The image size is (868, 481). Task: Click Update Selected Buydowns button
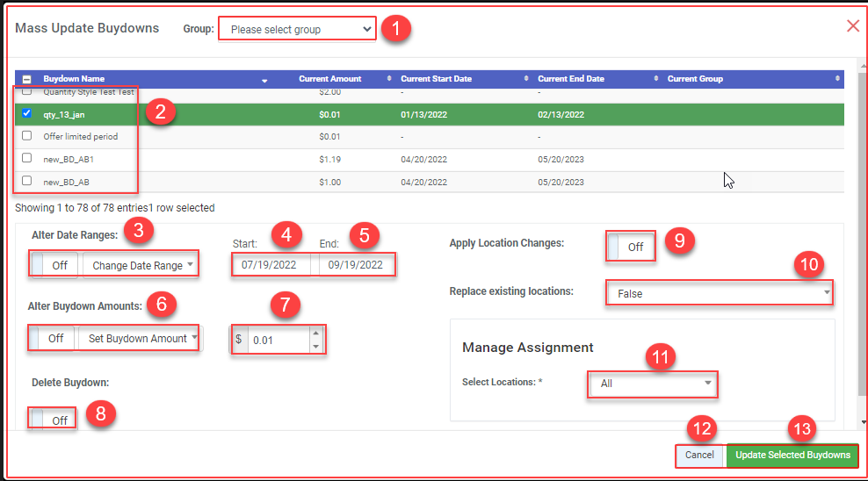pyautogui.click(x=792, y=455)
